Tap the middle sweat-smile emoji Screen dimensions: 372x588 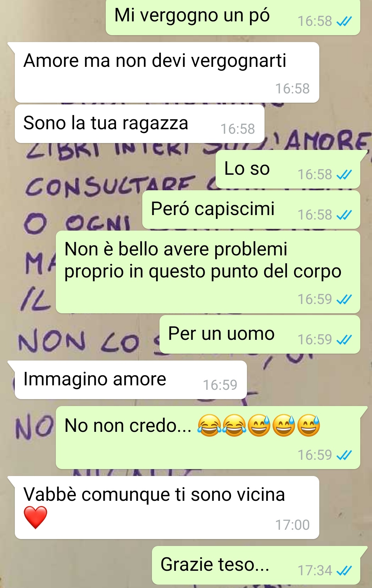pyautogui.click(x=284, y=426)
